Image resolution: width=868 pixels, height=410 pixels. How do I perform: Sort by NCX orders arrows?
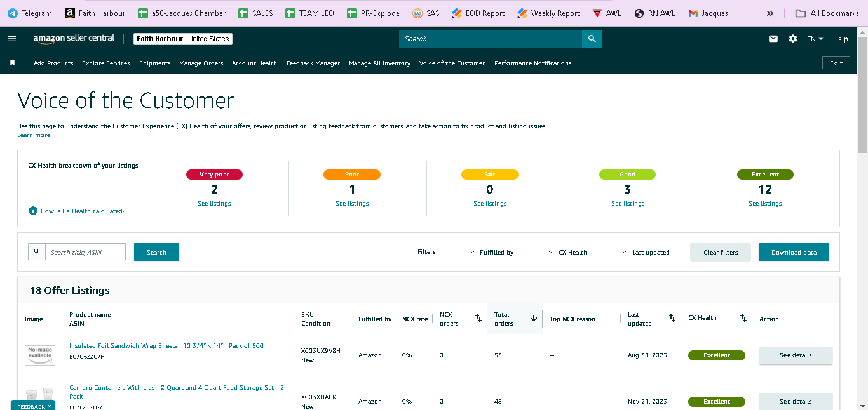pos(478,318)
